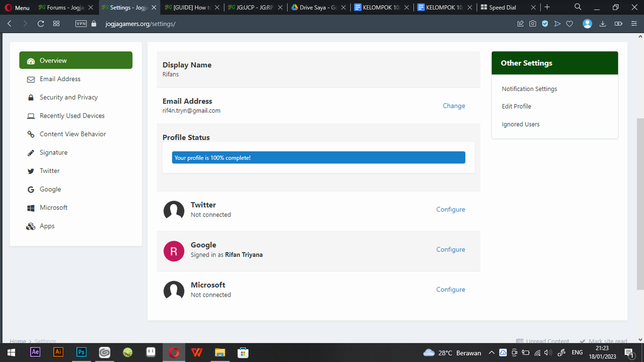Viewport: 644px width, 362px height.
Task: Open Google settings in sidebar
Action: pyautogui.click(x=76, y=189)
